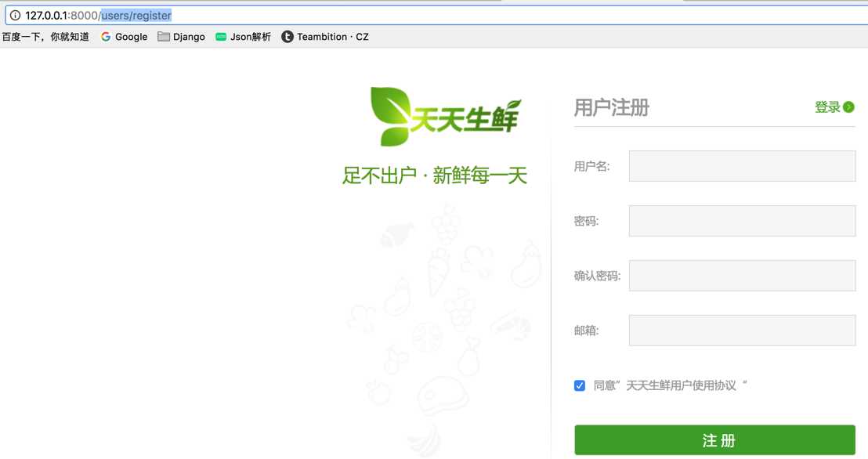Screen dimensions: 868x459
Task: Click inside the 密码 input field
Action: pyautogui.click(x=741, y=220)
